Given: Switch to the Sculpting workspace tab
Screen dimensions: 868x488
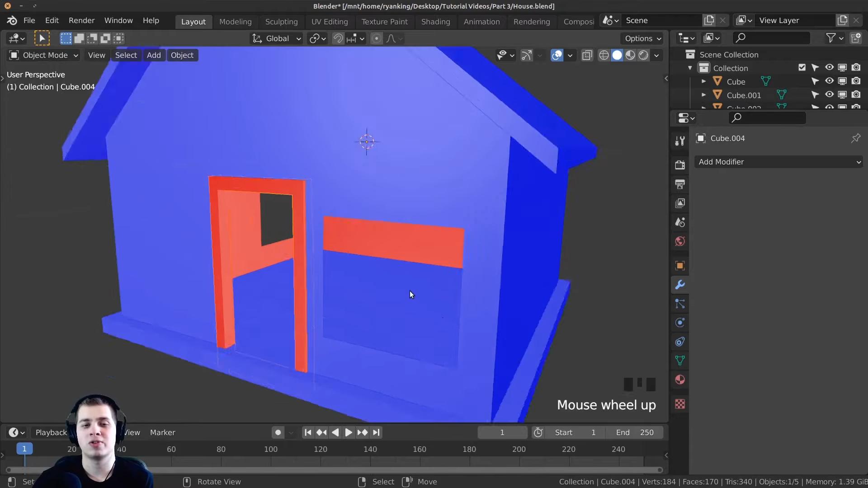Looking at the screenshot, I should [x=281, y=21].
